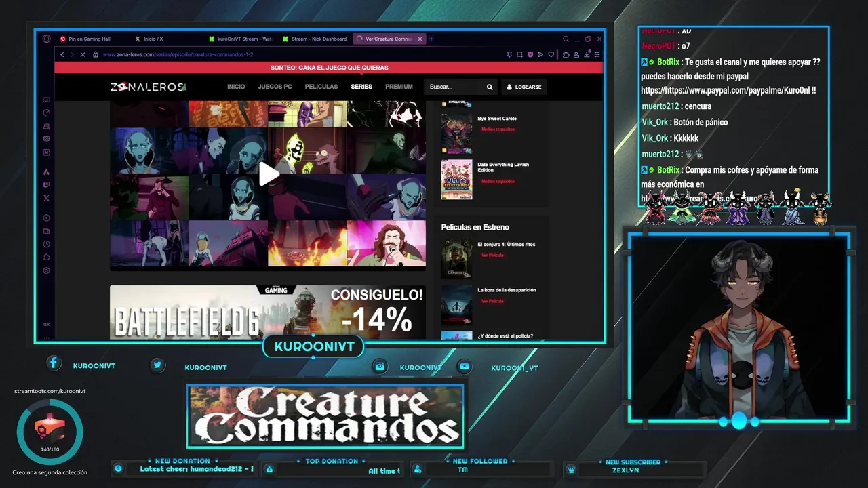This screenshot has width=868, height=488.
Task: Open GX Mods striped-square icon in sidebar
Action: (46, 139)
